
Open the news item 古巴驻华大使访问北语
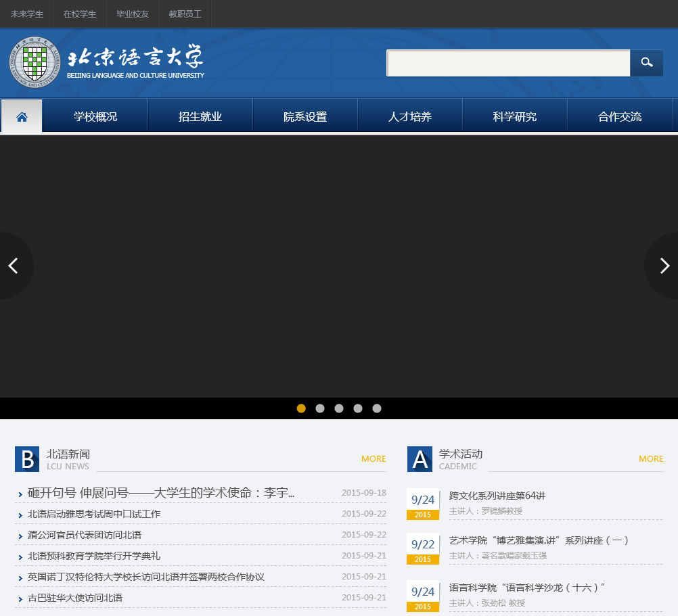coord(75,598)
